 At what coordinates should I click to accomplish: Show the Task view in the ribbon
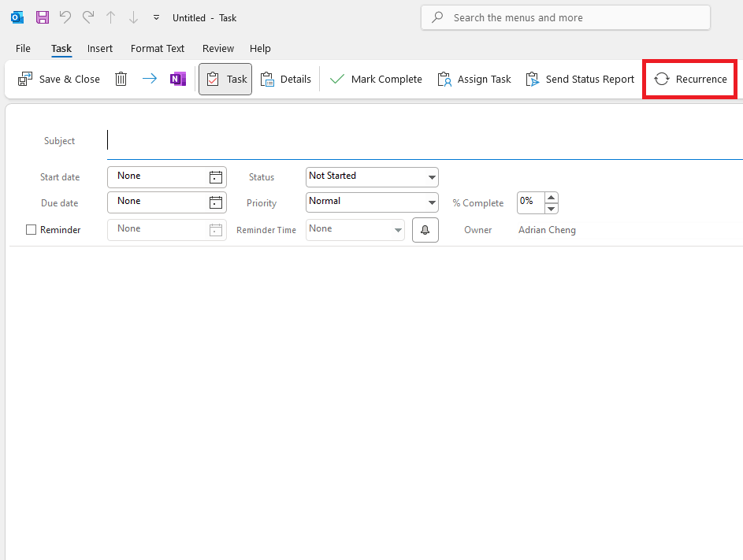point(225,79)
